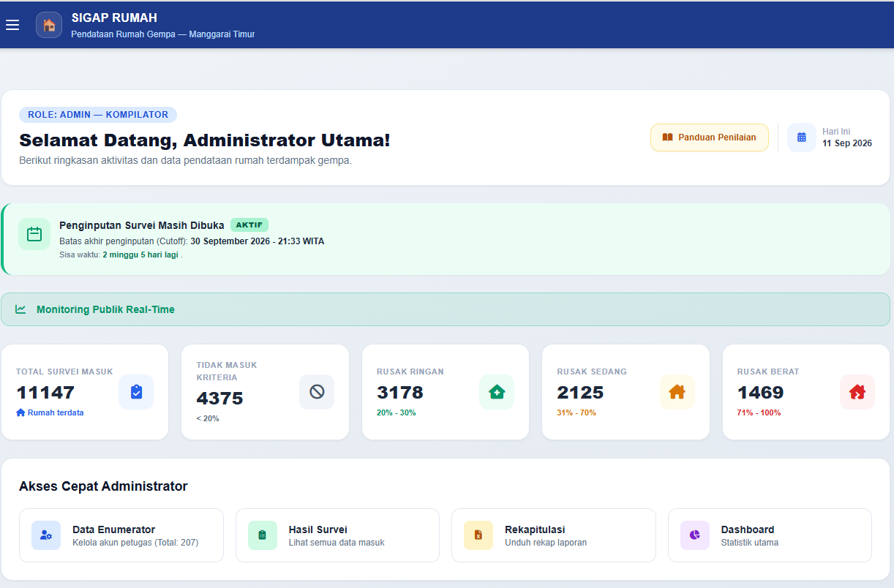Viewport: 894px width, 588px height.
Task: Select the Total Survei Masuk value 11147
Action: click(45, 393)
